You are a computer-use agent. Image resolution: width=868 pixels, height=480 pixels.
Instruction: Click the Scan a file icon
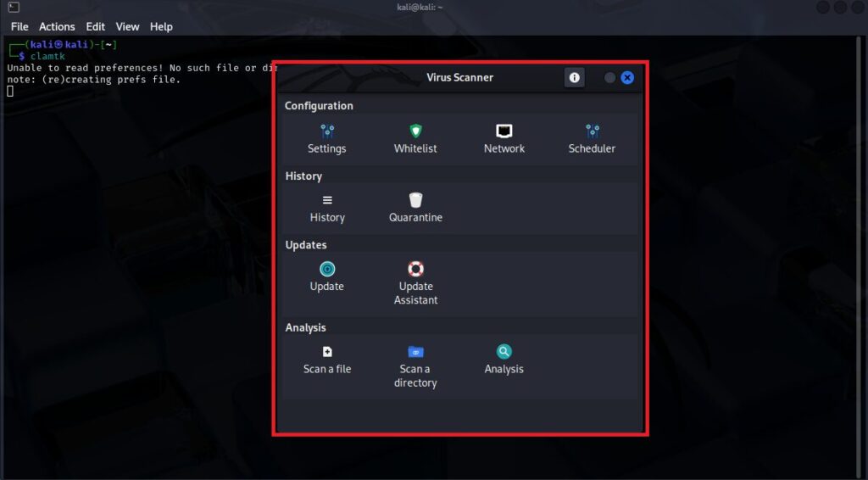point(327,352)
